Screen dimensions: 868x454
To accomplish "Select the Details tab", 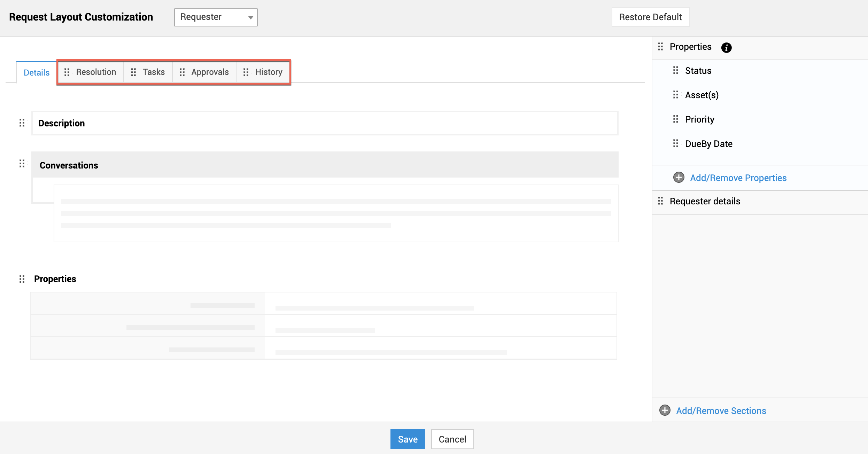I will pyautogui.click(x=37, y=72).
